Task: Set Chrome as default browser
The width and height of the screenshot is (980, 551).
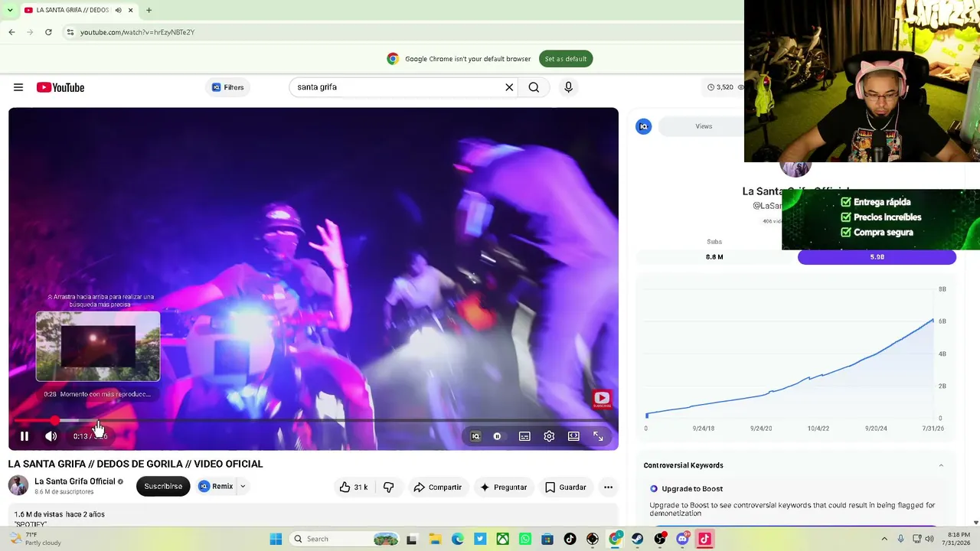Action: [566, 59]
